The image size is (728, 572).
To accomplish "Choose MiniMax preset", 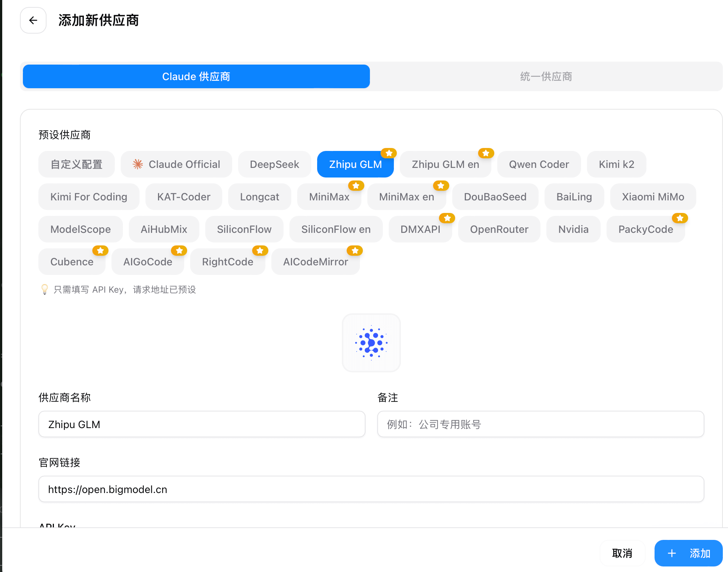I will pyautogui.click(x=329, y=197).
